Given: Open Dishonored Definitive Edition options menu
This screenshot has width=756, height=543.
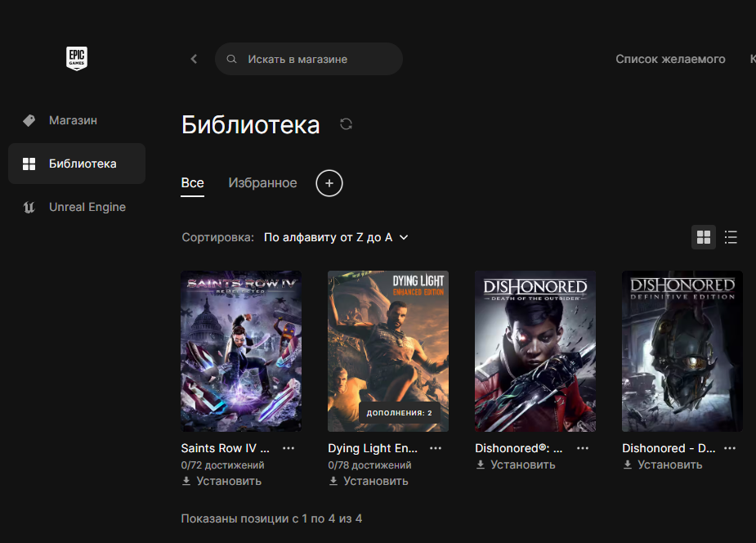Looking at the screenshot, I should 730,448.
